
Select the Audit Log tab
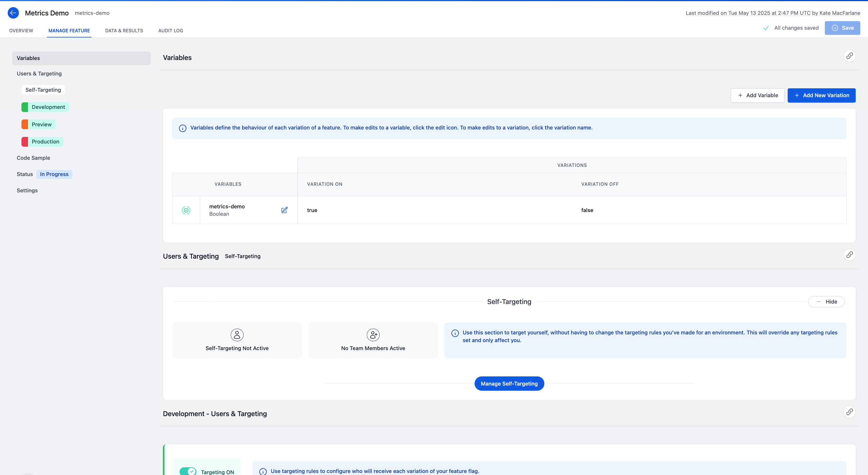tap(170, 30)
